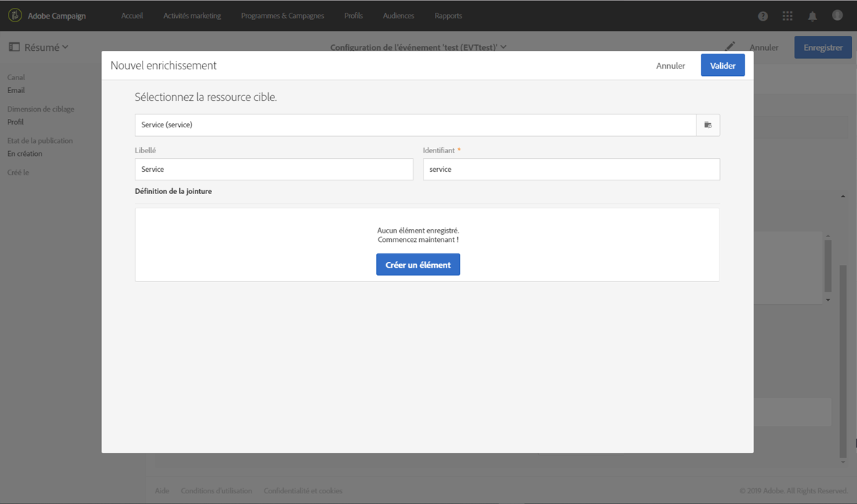Screen dimensions: 857x504
Task: Open the Activités marketing menu
Action: pos(192,16)
